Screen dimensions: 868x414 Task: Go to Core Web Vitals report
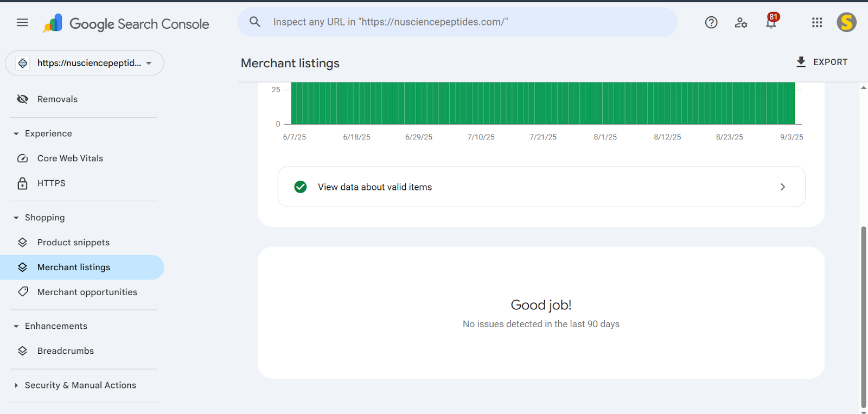click(x=82, y=158)
